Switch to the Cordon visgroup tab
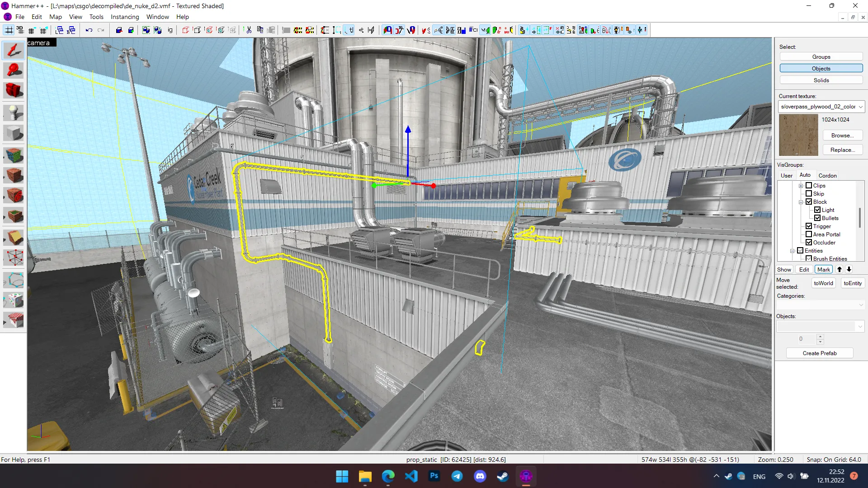Screen dimensions: 868x488 pyautogui.click(x=827, y=175)
